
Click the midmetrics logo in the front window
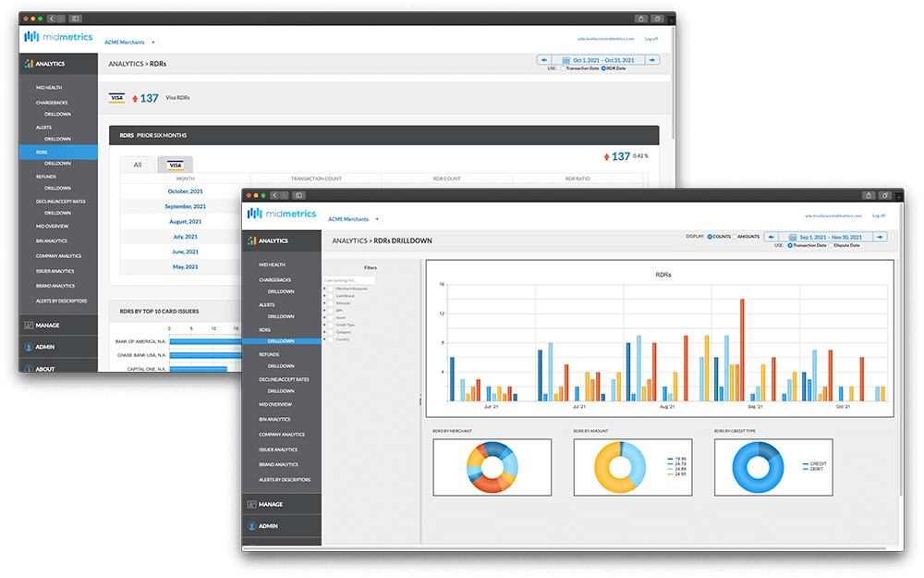tap(282, 215)
